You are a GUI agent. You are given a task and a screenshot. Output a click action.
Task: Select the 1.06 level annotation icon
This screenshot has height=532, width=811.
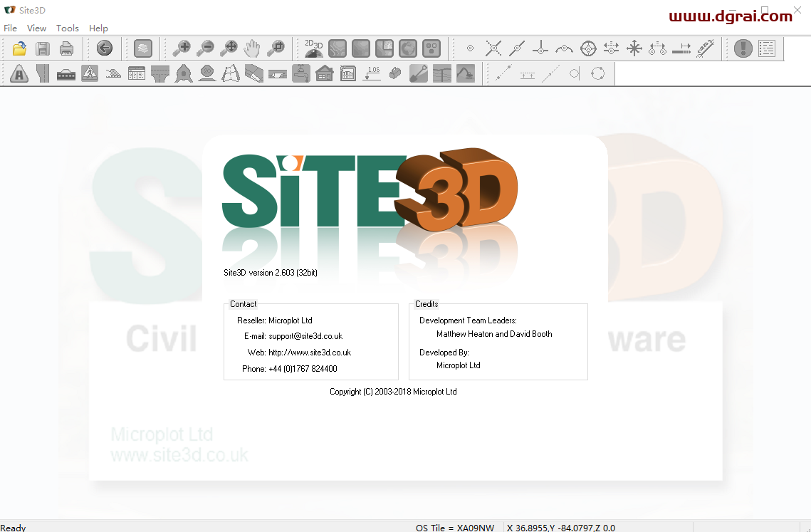[372, 73]
